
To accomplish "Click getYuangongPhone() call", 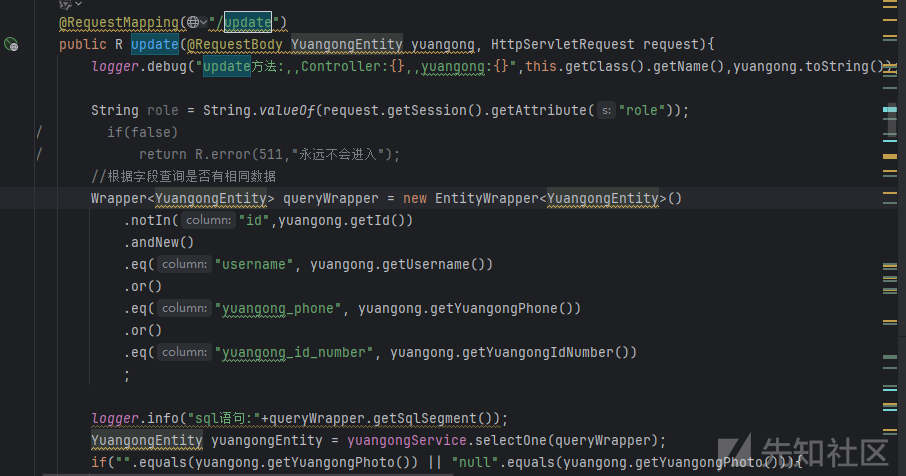I will click(x=506, y=308).
